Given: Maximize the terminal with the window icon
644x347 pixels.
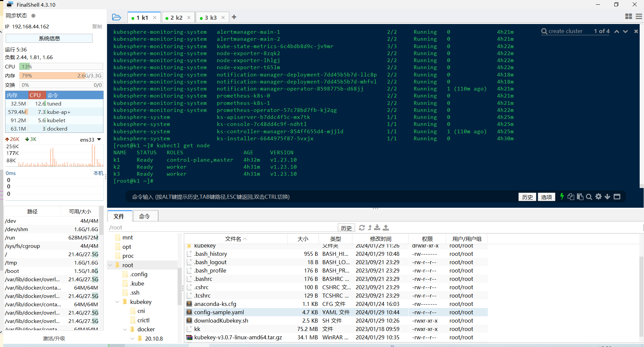Looking at the screenshot, I should point(617,197).
